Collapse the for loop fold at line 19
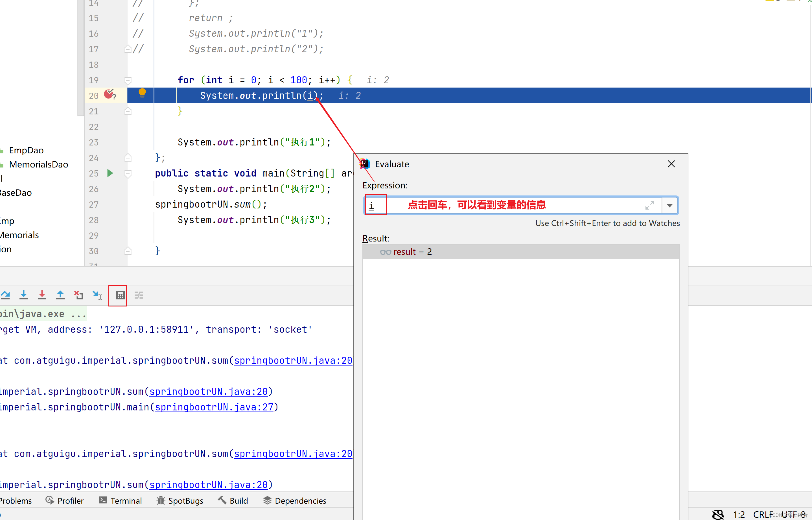Image resolution: width=812 pixels, height=520 pixels. [x=128, y=80]
